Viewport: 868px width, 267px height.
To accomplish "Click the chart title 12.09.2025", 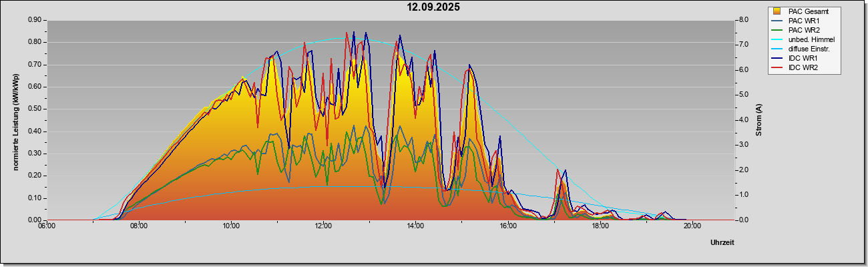I will [x=434, y=7].
